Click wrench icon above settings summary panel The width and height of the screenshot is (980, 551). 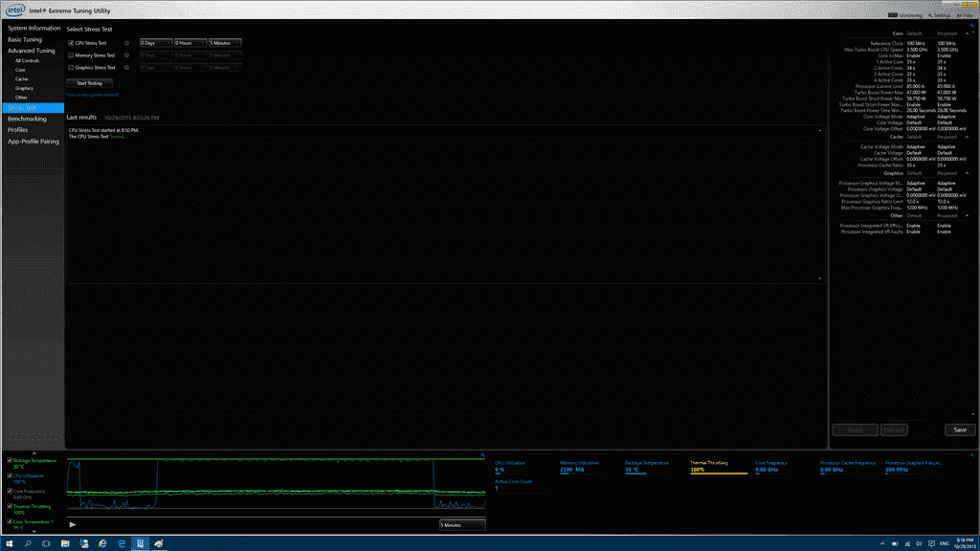972,26
